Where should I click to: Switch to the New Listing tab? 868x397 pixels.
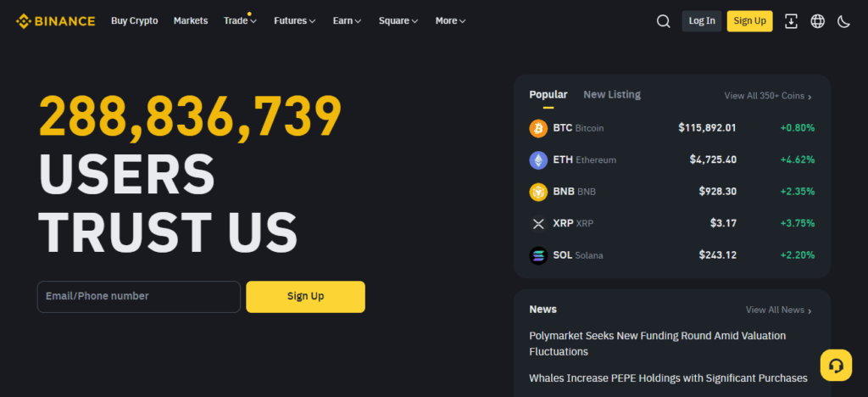pos(612,95)
